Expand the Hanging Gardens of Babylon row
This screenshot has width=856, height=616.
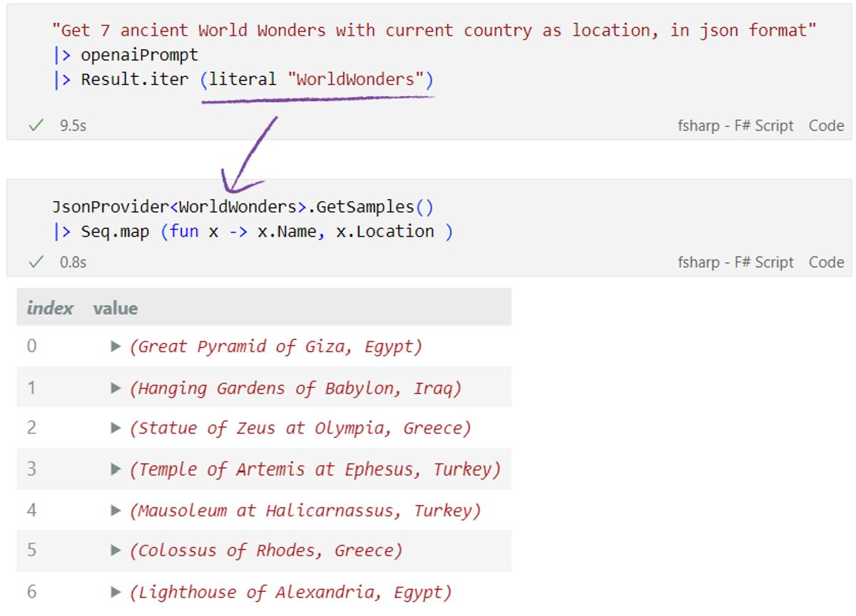[116, 388]
